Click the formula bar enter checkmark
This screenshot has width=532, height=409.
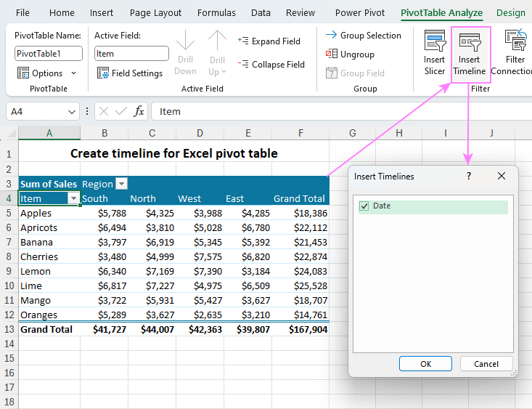tap(120, 111)
